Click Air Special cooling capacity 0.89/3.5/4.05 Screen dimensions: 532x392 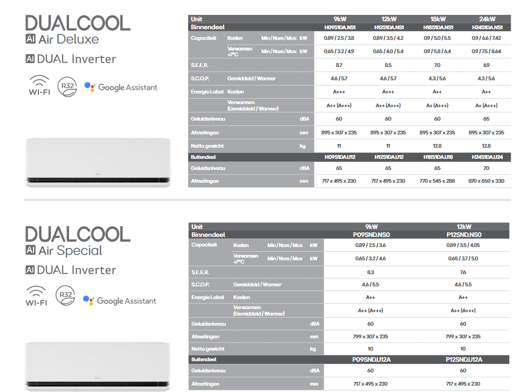(463, 245)
